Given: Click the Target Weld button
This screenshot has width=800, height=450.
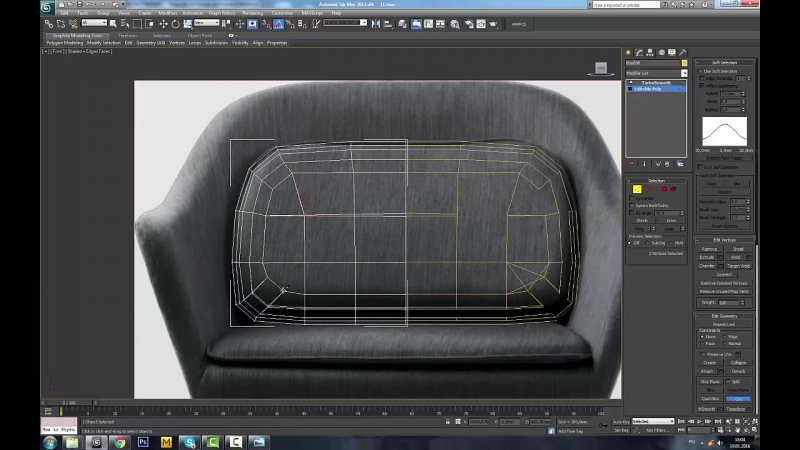Looking at the screenshot, I should click(738, 266).
